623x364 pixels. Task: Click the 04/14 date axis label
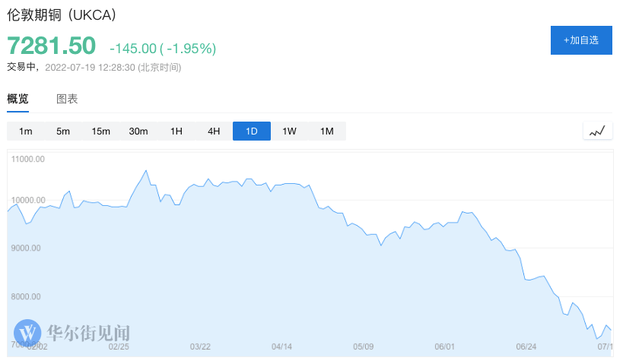coord(281,347)
